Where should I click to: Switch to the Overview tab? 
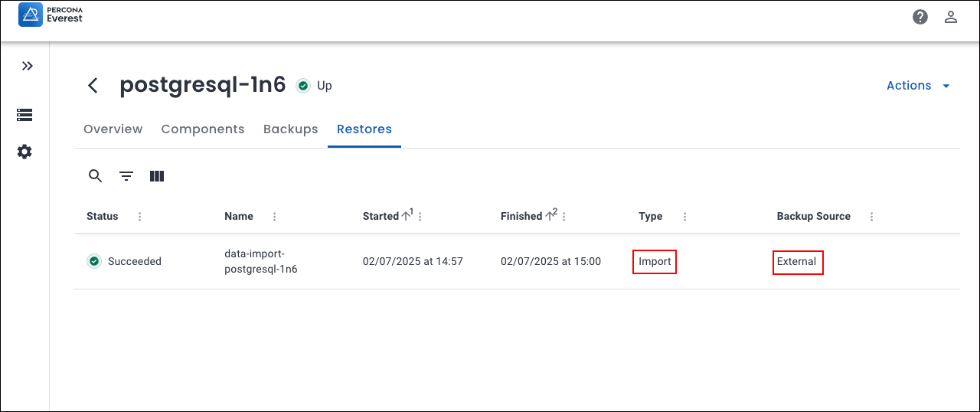point(113,129)
